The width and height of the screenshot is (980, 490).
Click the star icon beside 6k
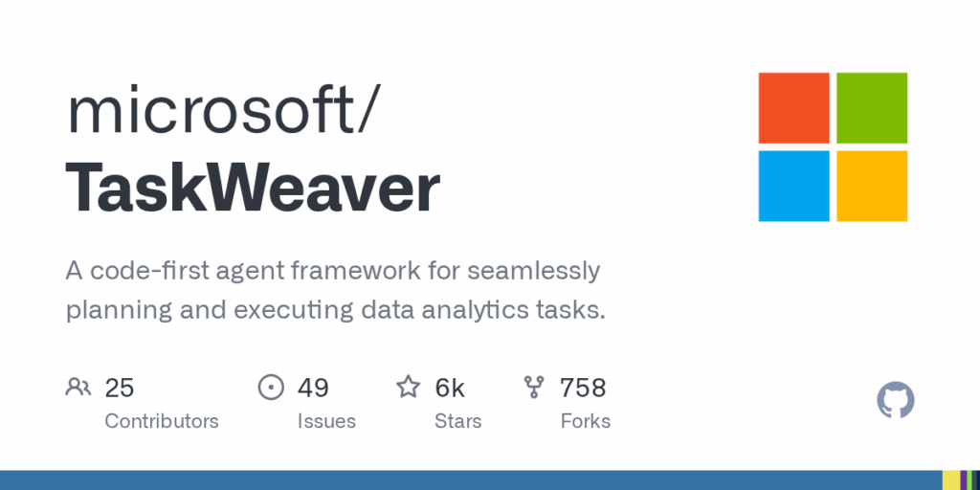409,387
